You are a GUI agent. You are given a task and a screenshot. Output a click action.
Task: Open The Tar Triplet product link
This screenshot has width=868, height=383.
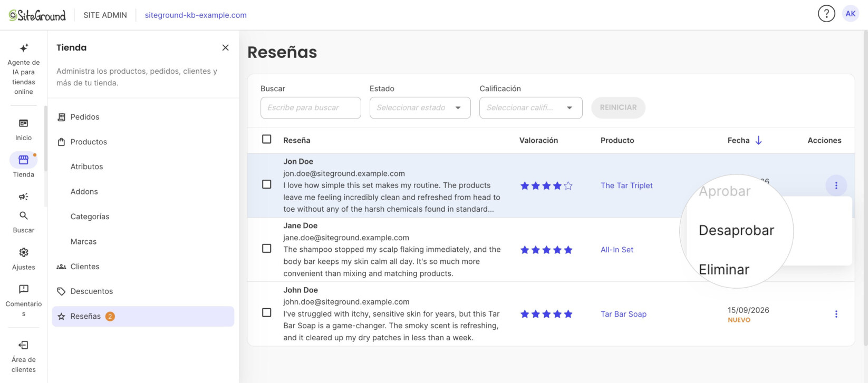(x=626, y=185)
